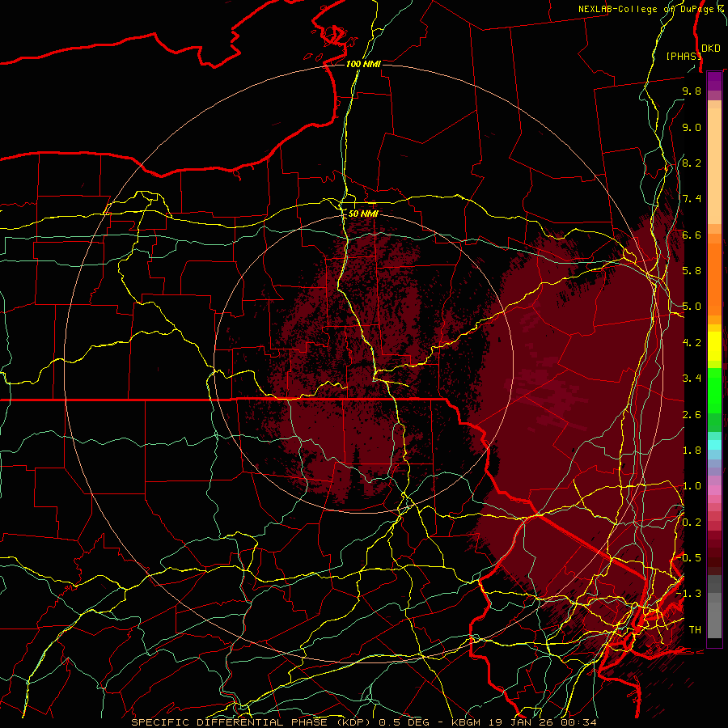This screenshot has height=728, width=728.
Task: Click the bright green band of the color bar
Action: (x=714, y=391)
